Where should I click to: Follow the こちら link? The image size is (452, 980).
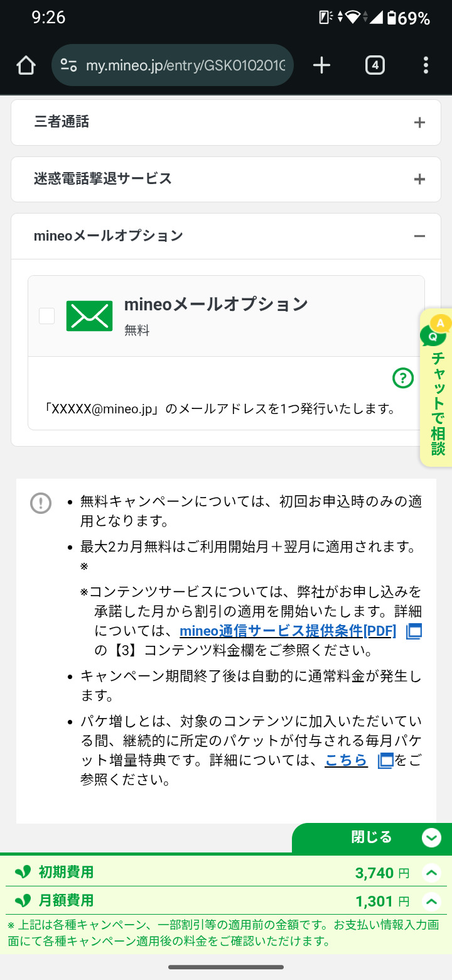(x=346, y=761)
